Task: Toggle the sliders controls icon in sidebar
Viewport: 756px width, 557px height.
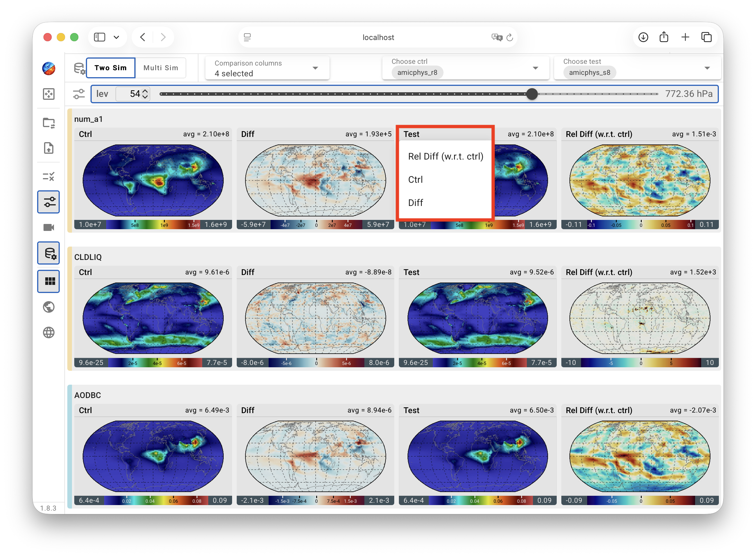Action: (48, 202)
